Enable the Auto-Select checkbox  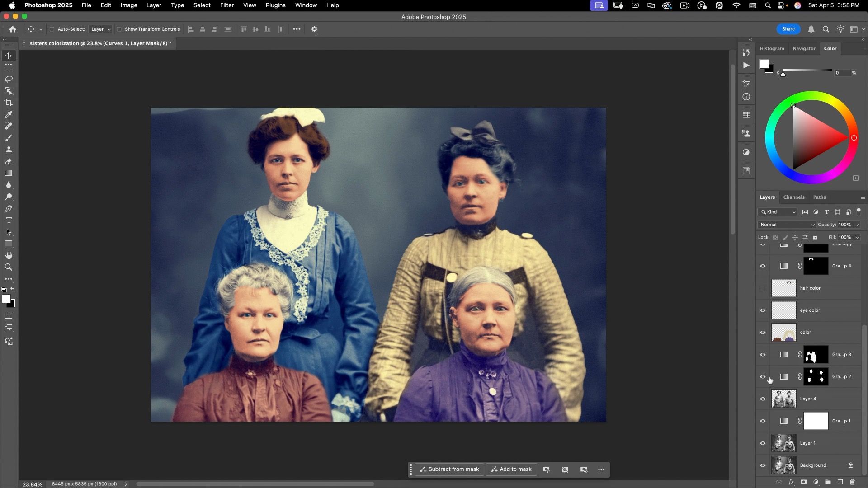tap(52, 29)
